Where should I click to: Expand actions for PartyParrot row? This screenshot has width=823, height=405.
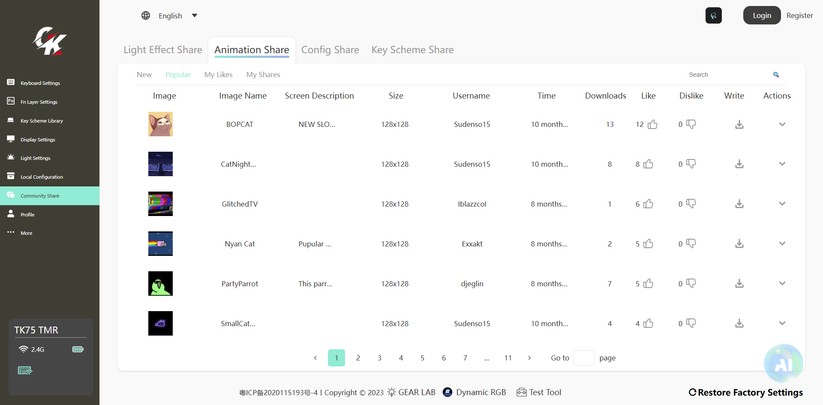click(x=782, y=283)
